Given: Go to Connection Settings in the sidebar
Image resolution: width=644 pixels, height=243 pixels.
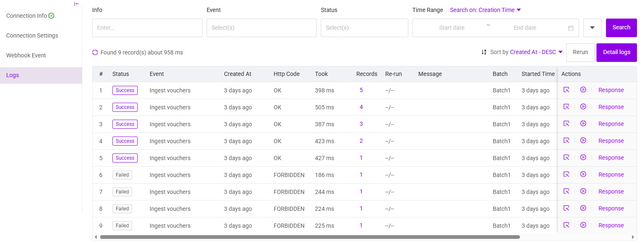Looking at the screenshot, I should pos(32,35).
